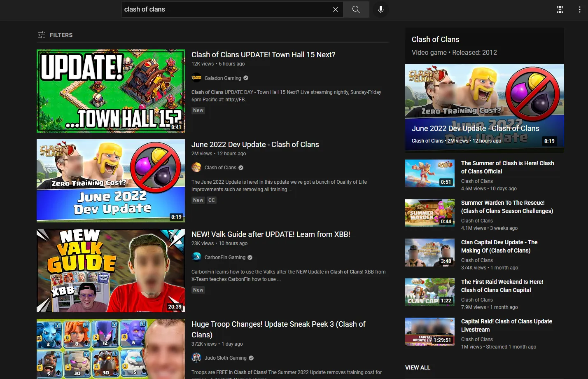
Task: Click verified badge next to Judo Sloth Gaming
Action: point(251,358)
